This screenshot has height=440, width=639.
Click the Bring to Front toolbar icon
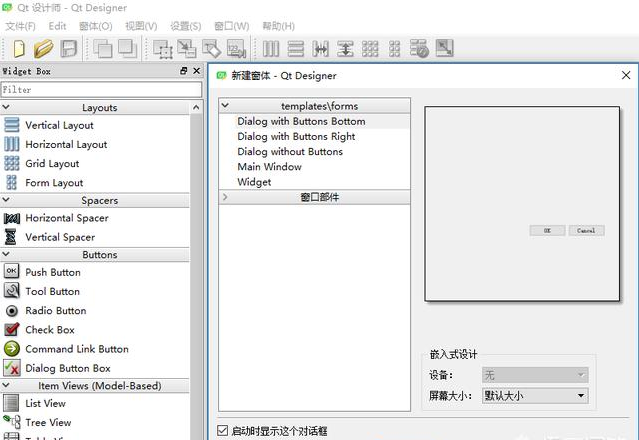pos(128,48)
